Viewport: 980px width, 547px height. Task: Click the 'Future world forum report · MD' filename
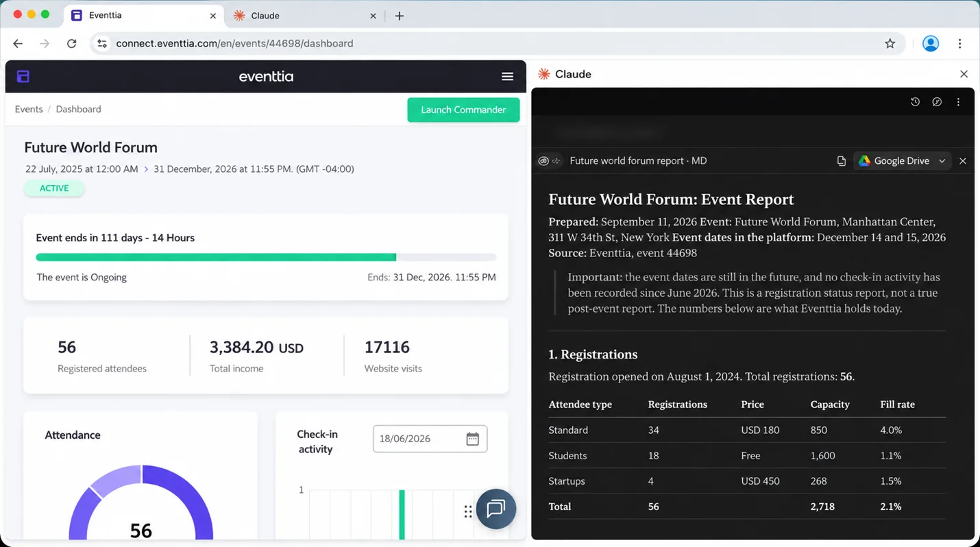(638, 161)
